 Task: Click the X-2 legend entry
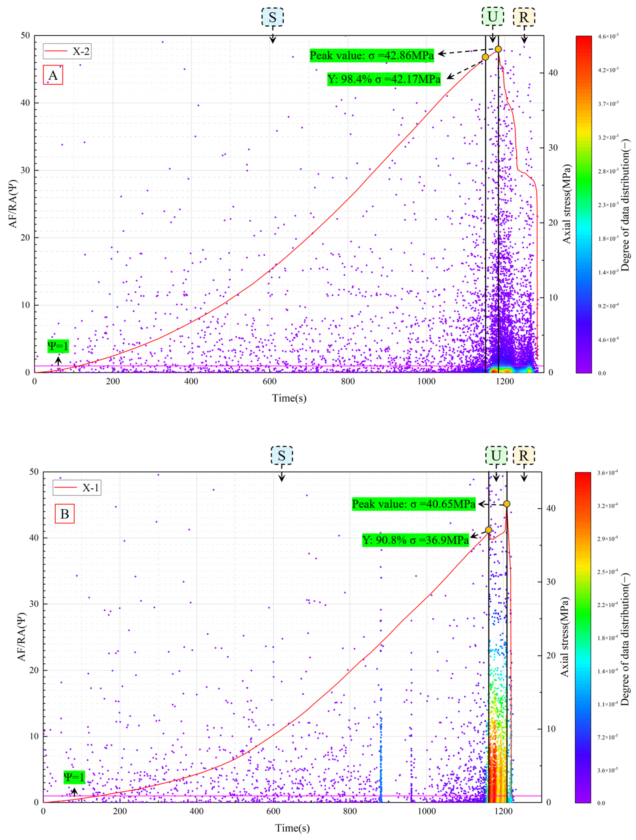pyautogui.click(x=67, y=51)
